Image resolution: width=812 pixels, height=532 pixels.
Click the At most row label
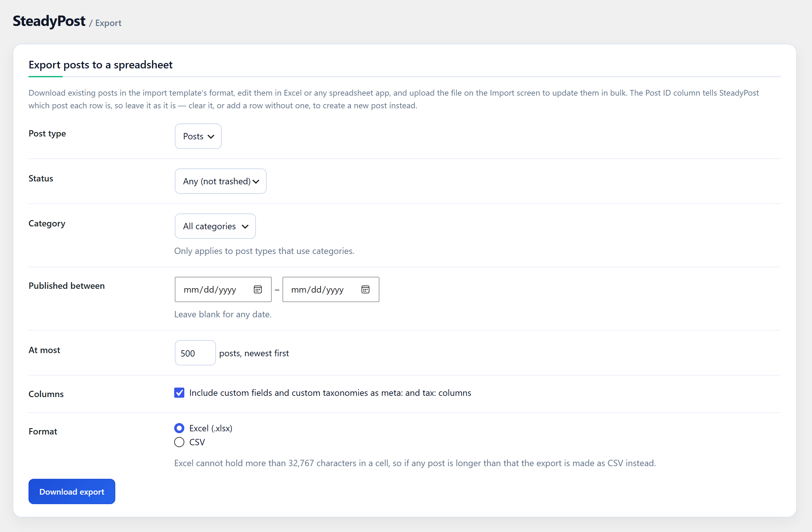click(44, 350)
